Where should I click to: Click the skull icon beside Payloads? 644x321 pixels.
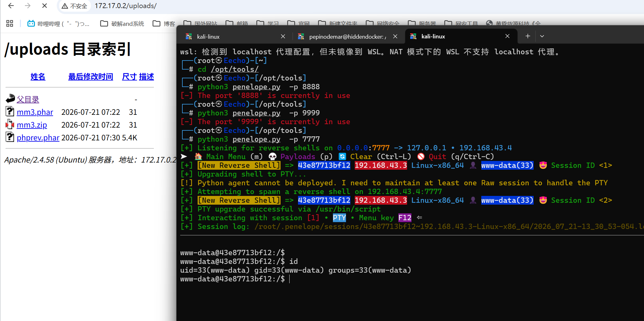(272, 157)
